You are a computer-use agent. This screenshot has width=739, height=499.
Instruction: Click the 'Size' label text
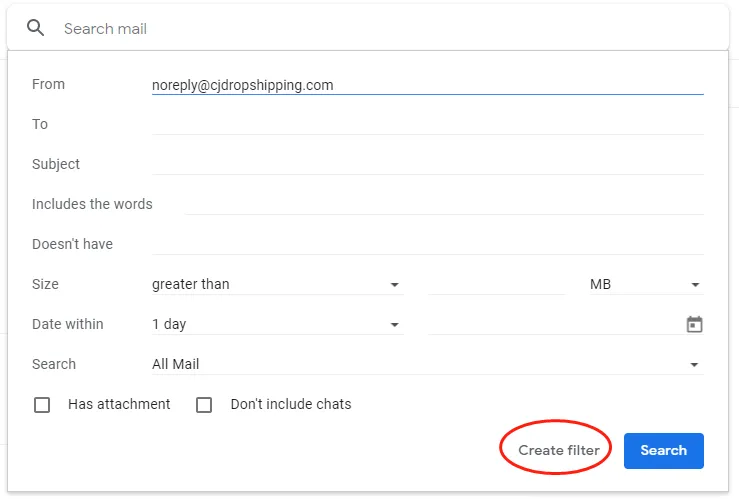click(x=46, y=284)
